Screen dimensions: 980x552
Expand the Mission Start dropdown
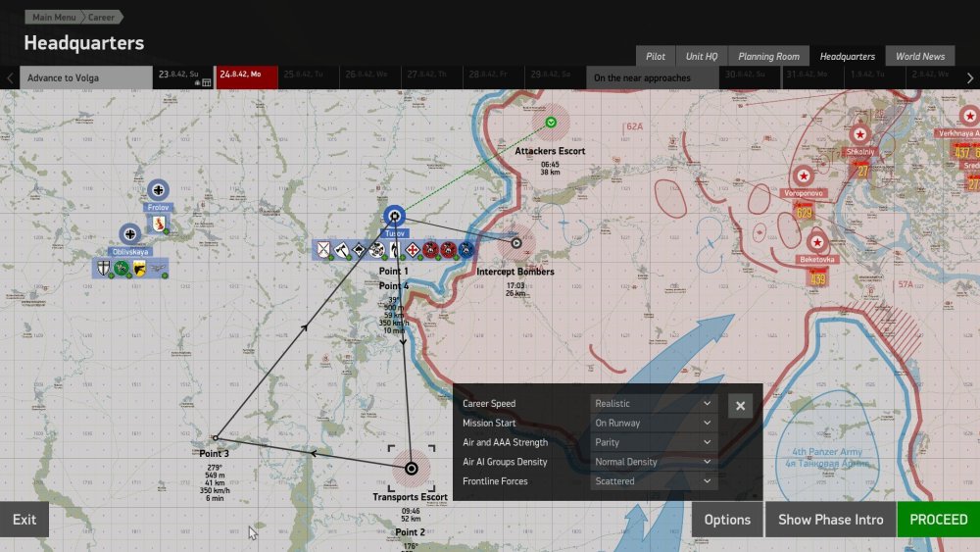click(654, 423)
